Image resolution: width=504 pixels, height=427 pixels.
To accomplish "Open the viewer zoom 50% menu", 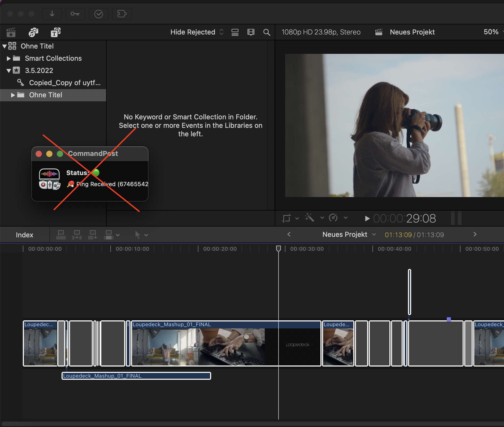I will (x=493, y=32).
